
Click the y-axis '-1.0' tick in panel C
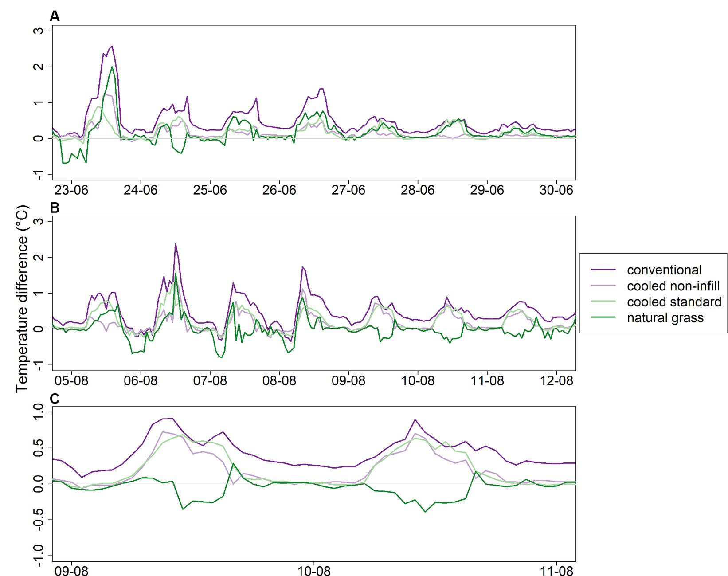(x=39, y=555)
